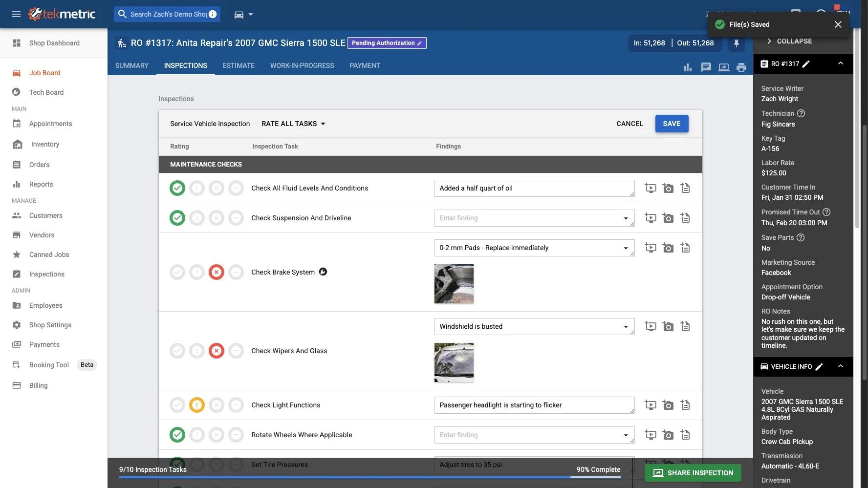This screenshot has width=868, height=488.
Task: Click Promised Time Out help icon
Action: [x=826, y=212]
